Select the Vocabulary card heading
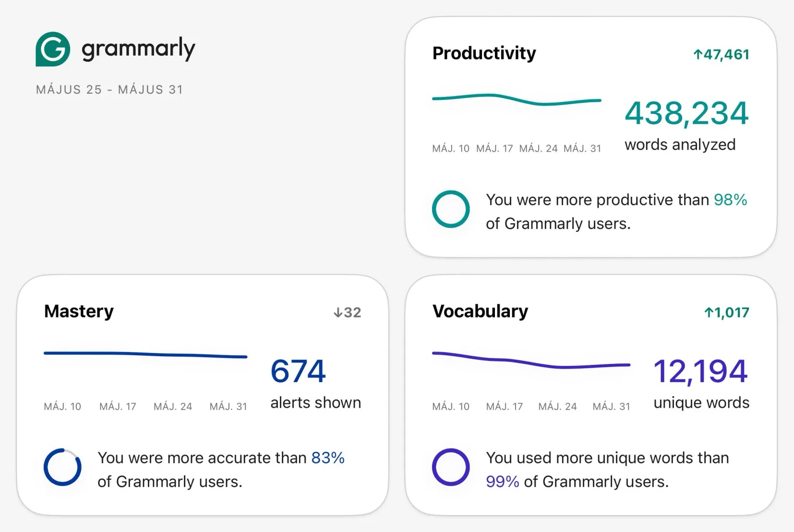Screen dimensions: 794x532 click(x=480, y=311)
